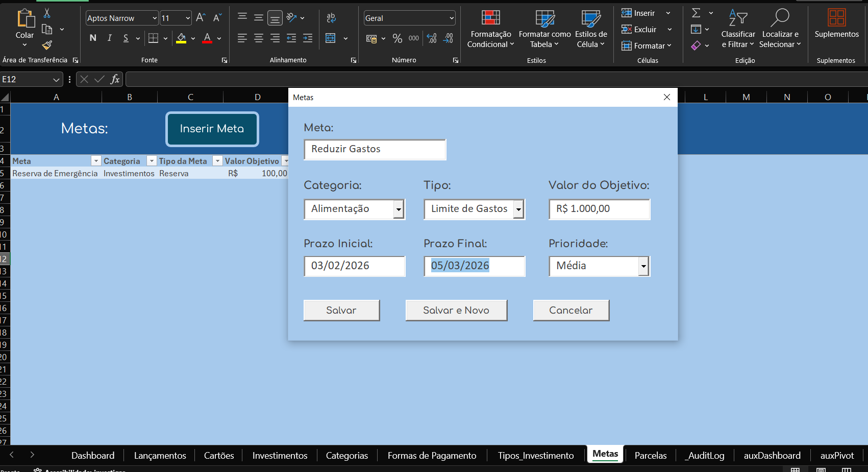Open Classificar e Filtrar menu
Image resolution: width=868 pixels, height=472 pixels.
pyautogui.click(x=738, y=29)
